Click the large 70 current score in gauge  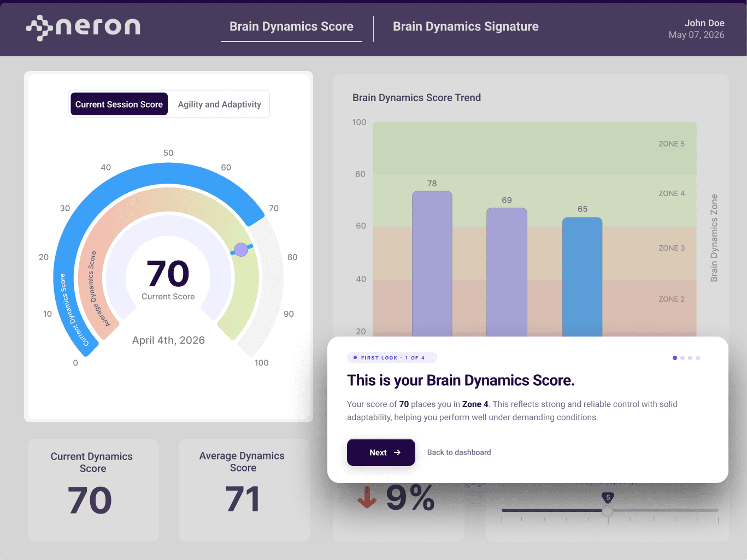pos(168,274)
